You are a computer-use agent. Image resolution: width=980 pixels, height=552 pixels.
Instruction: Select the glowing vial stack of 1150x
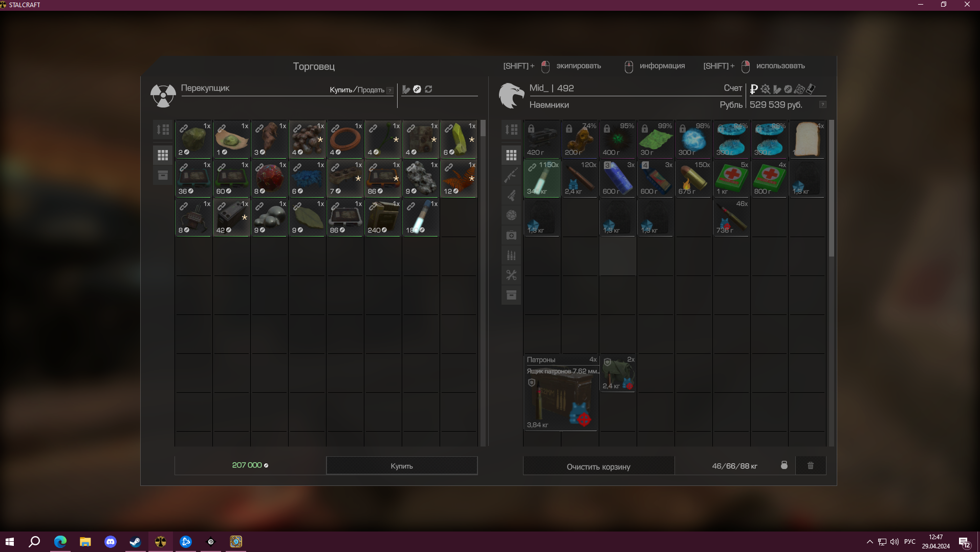click(542, 178)
